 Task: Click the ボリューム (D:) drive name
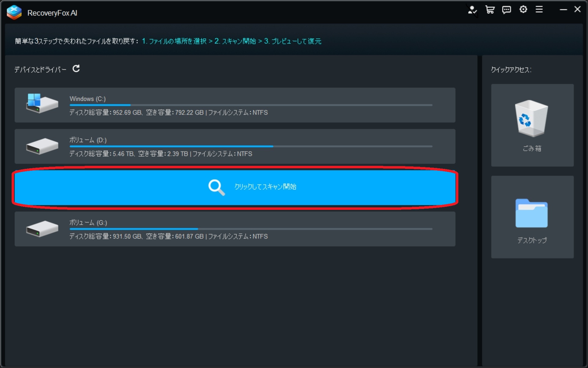[88, 140]
